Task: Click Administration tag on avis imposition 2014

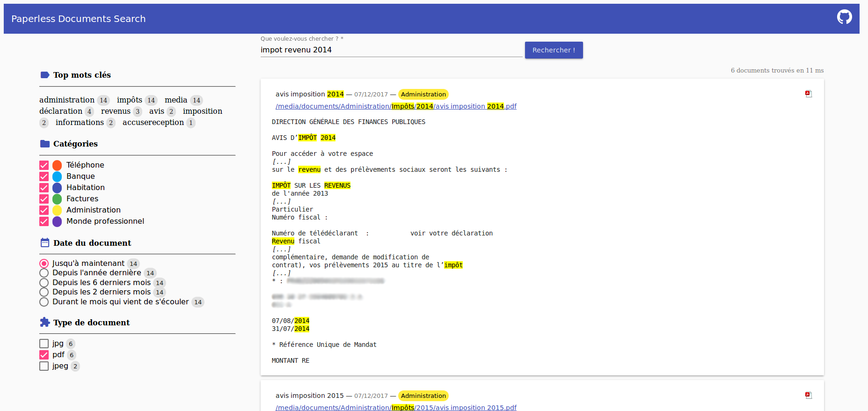Action: (x=423, y=94)
